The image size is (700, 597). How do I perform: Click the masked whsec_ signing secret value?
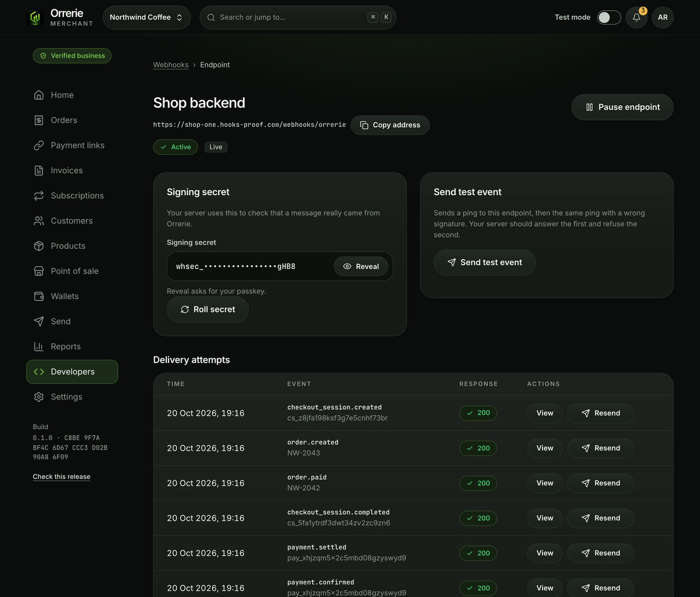click(x=236, y=267)
